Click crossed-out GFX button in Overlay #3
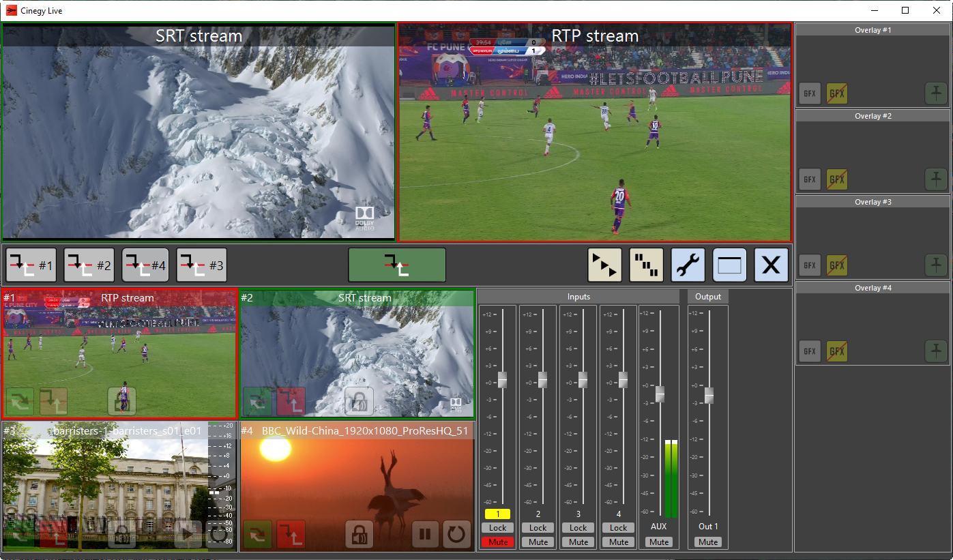Screen dimensions: 953x560 click(836, 265)
